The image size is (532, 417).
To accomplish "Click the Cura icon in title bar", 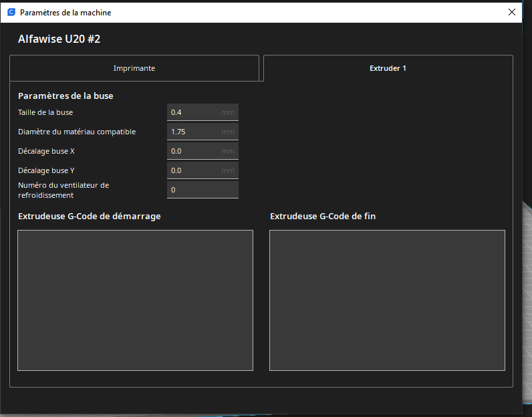I will (x=11, y=12).
